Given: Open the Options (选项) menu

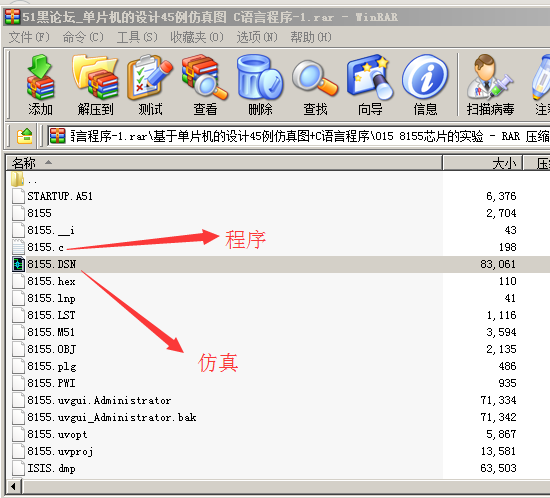Looking at the screenshot, I should coord(257,37).
